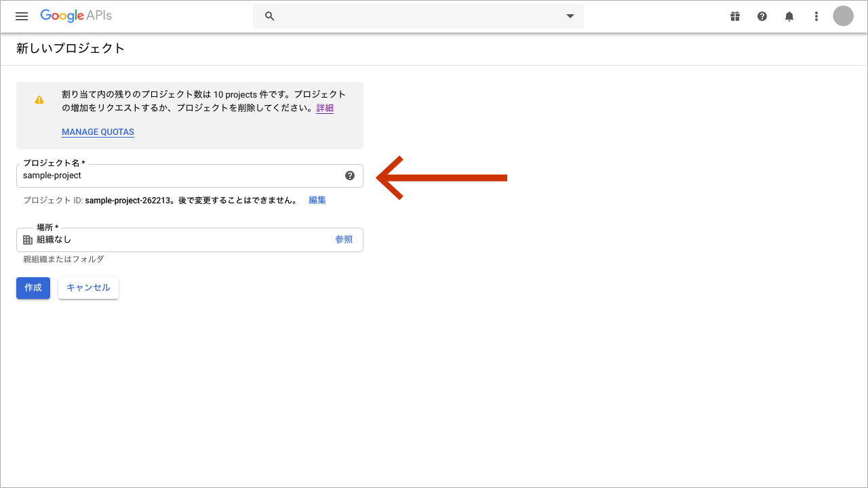Open the three-dot settings menu

click(816, 16)
